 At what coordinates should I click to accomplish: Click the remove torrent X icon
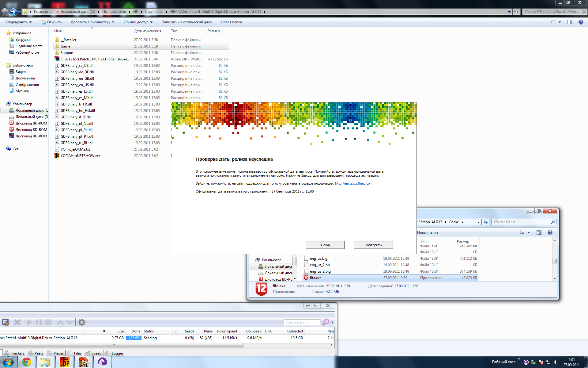tap(17, 322)
